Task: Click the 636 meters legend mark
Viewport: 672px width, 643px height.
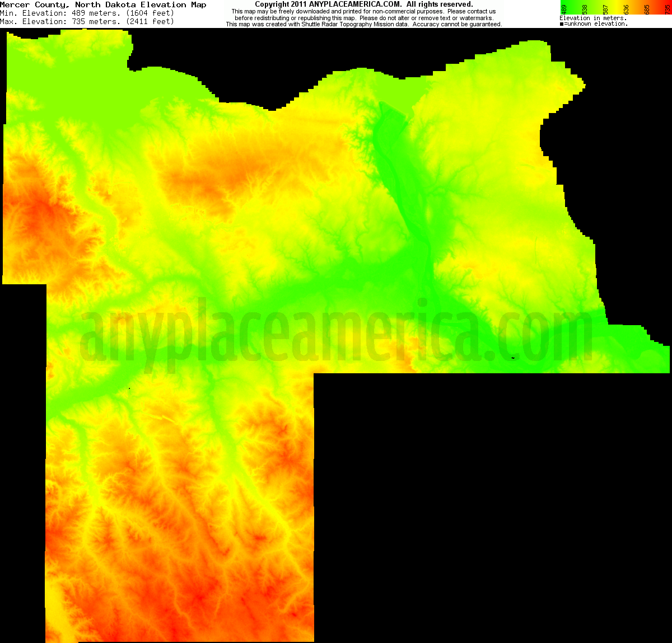Action: click(626, 9)
